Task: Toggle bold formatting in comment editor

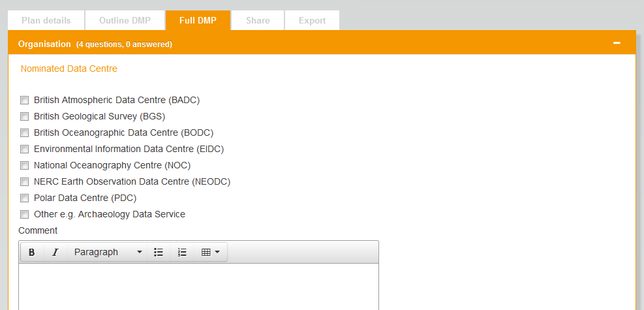Action: click(31, 253)
